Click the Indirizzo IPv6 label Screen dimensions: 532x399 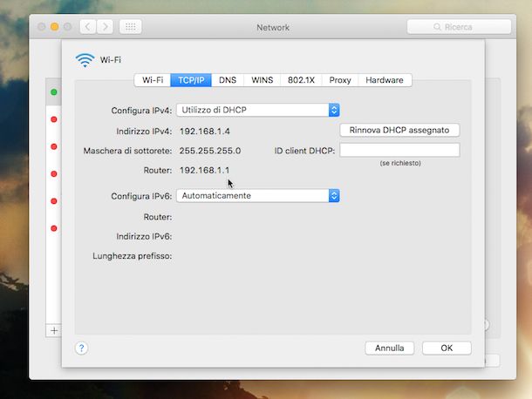[x=144, y=236]
